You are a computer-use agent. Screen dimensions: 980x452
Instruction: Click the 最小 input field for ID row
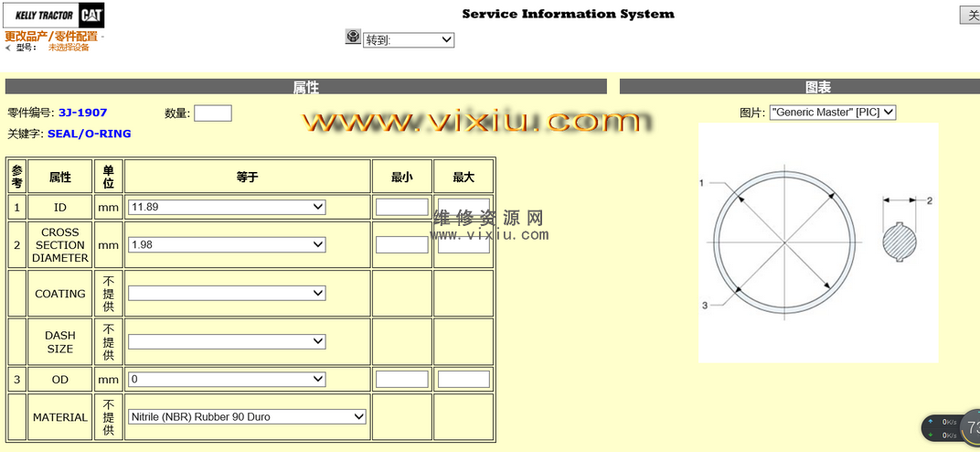(x=401, y=208)
